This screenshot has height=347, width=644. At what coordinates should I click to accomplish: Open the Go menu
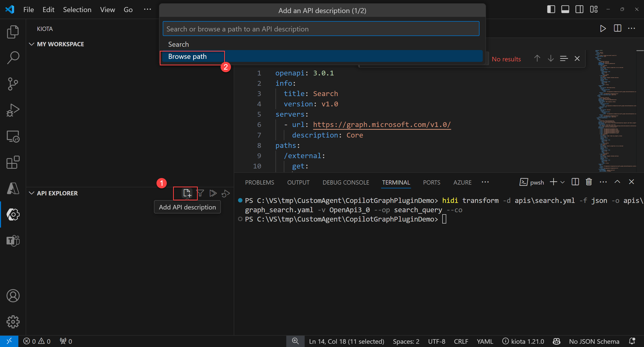click(x=128, y=10)
